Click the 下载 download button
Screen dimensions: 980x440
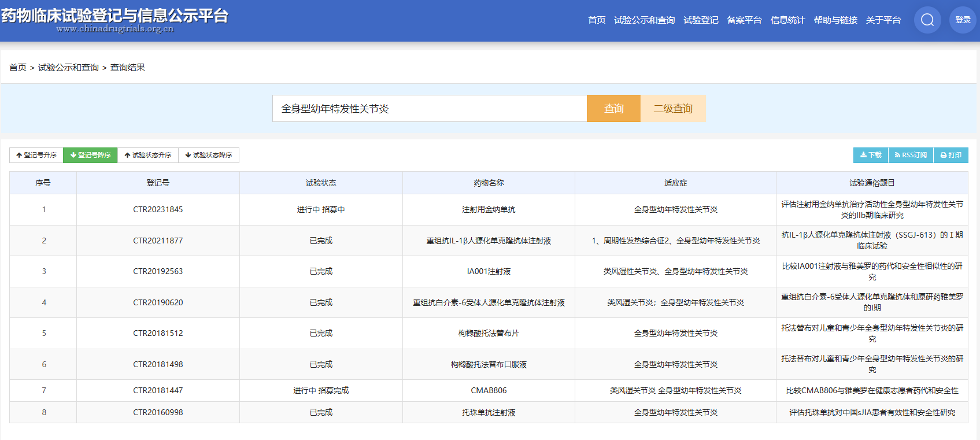[x=871, y=155]
